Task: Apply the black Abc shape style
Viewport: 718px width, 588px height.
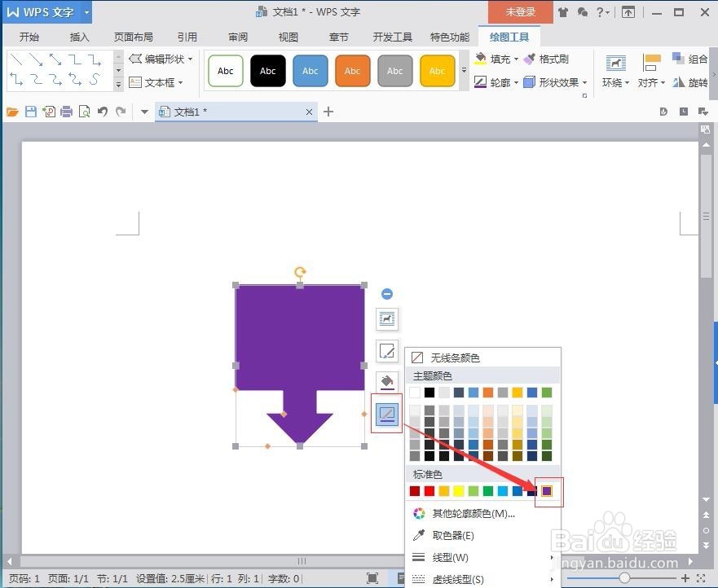Action: [268, 71]
